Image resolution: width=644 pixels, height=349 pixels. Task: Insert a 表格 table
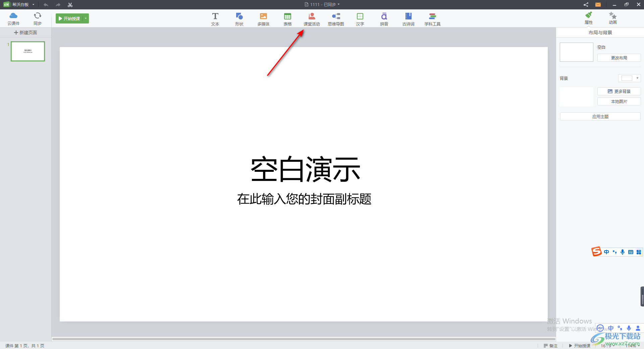click(x=287, y=19)
